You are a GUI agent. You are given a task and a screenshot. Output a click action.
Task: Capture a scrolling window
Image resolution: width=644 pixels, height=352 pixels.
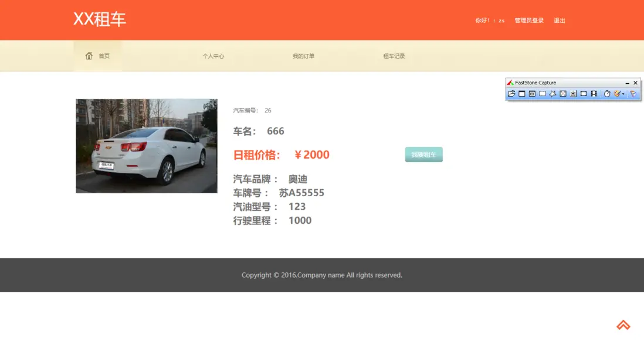pyautogui.click(x=573, y=94)
